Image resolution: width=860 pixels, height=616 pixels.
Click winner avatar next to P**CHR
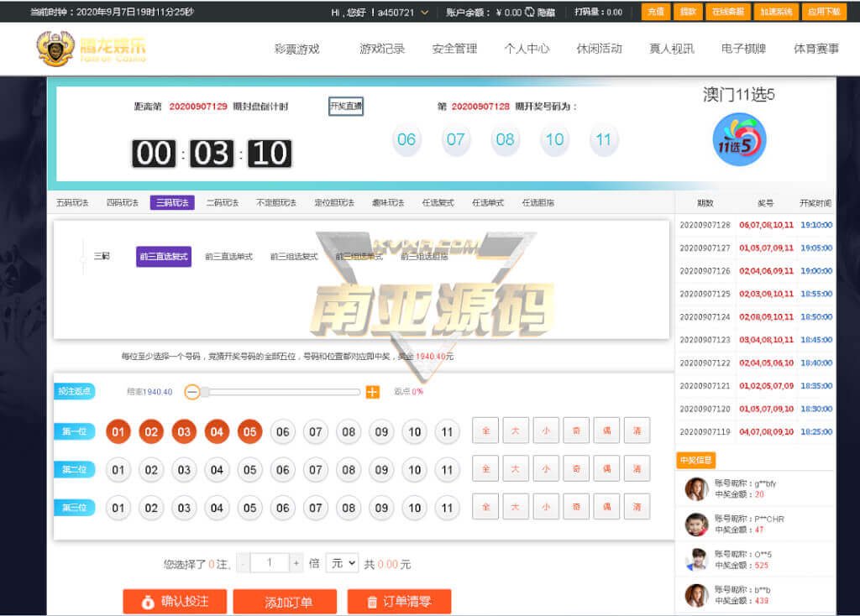click(x=696, y=525)
